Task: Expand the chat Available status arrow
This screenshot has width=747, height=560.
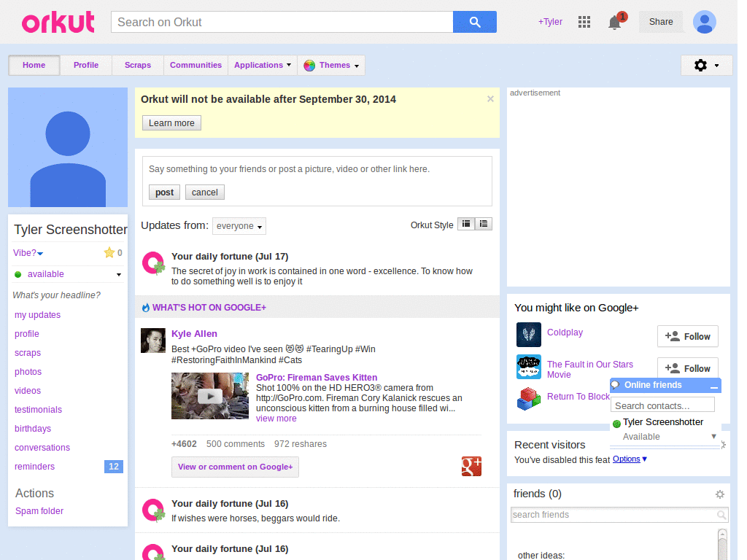Action: [713, 436]
